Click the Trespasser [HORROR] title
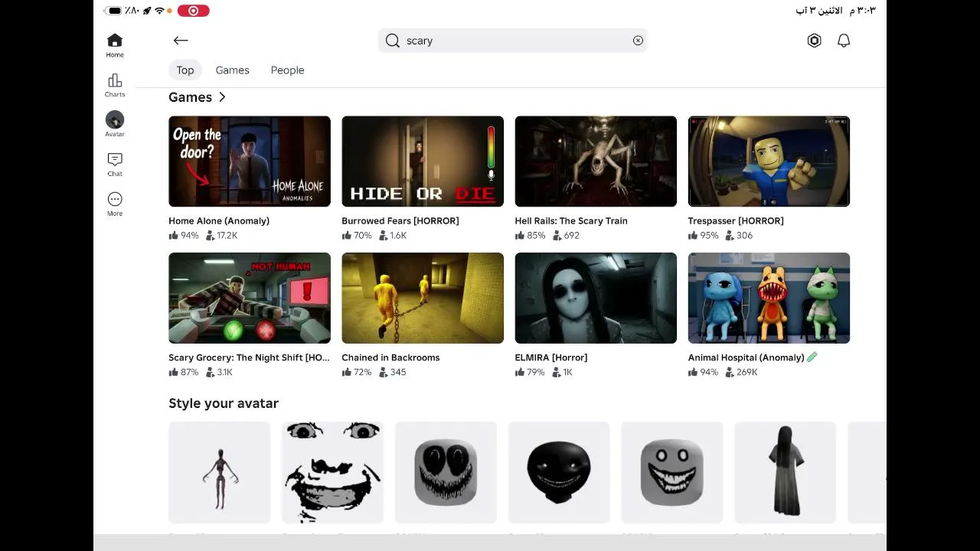 (x=736, y=220)
